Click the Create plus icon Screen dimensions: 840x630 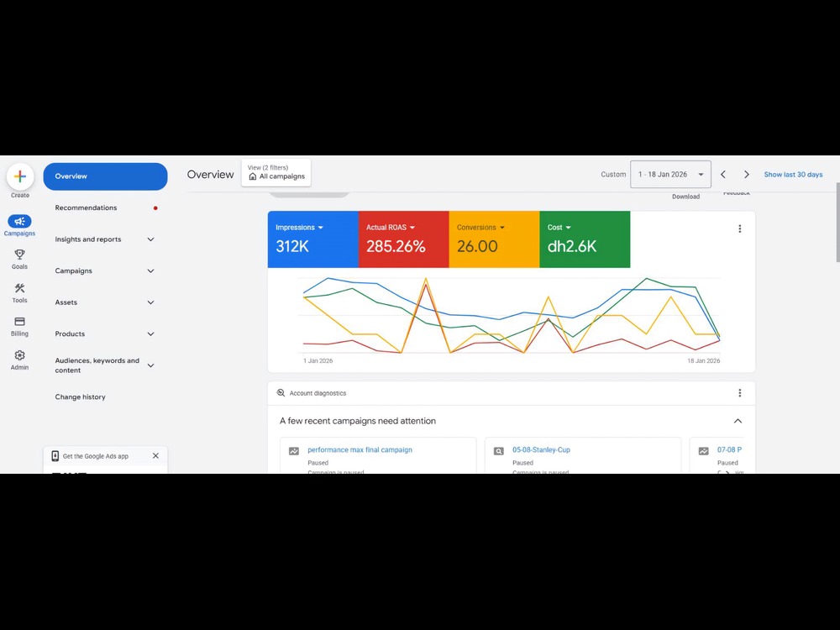[20, 176]
